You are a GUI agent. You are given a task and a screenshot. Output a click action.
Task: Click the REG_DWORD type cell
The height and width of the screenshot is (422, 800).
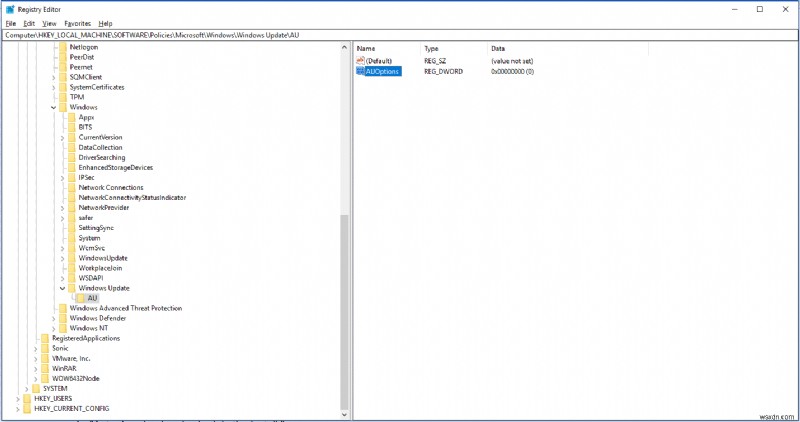click(x=443, y=71)
